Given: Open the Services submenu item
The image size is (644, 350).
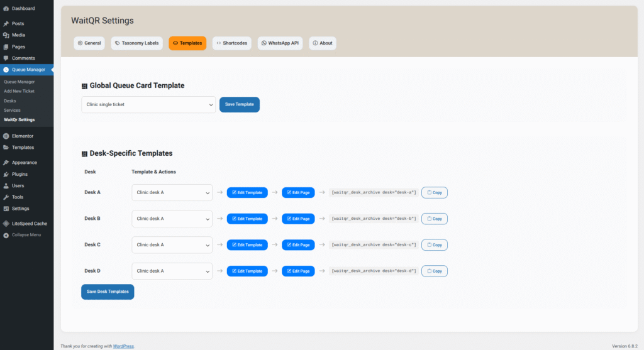Looking at the screenshot, I should pos(12,111).
